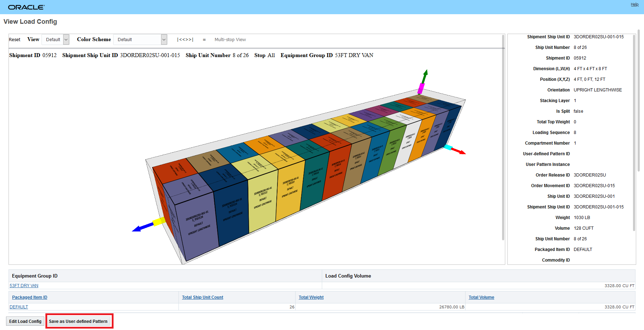Click the Total Ship Unit Count value 26
644x330 pixels.
click(x=292, y=307)
